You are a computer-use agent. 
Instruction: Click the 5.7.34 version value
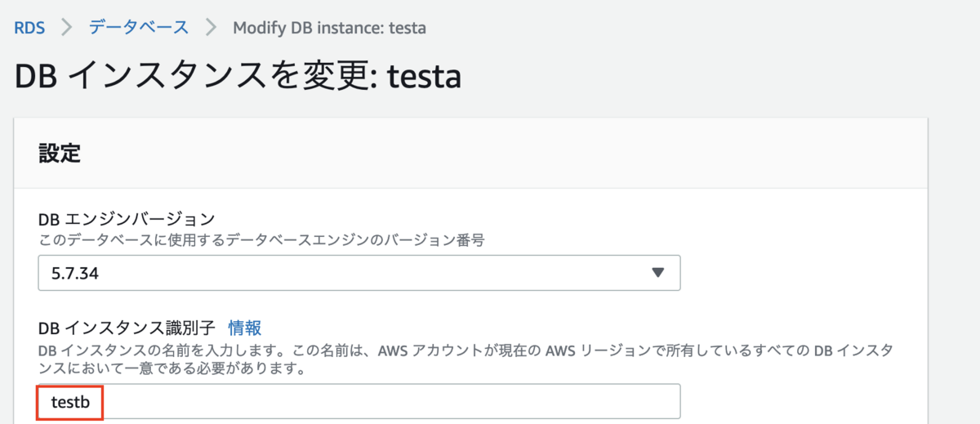pyautogui.click(x=75, y=273)
